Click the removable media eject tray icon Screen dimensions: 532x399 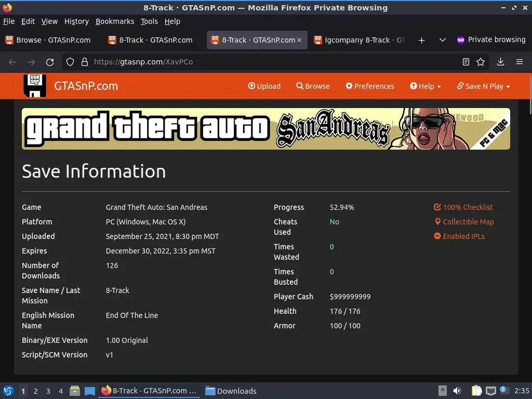click(x=443, y=391)
